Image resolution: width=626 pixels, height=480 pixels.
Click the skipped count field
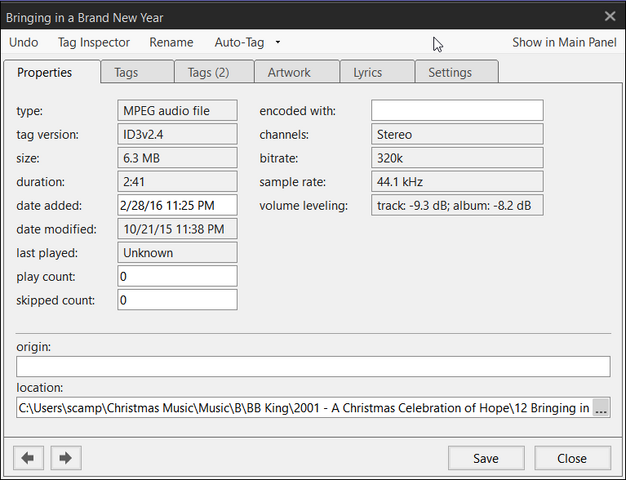(x=177, y=300)
